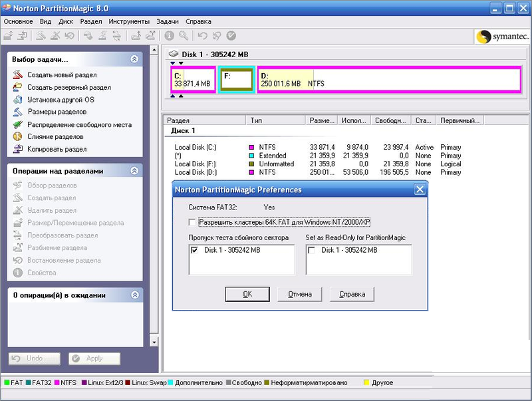
Task: Click the 'Установка другой OS' icon
Action: pyautogui.click(x=18, y=100)
